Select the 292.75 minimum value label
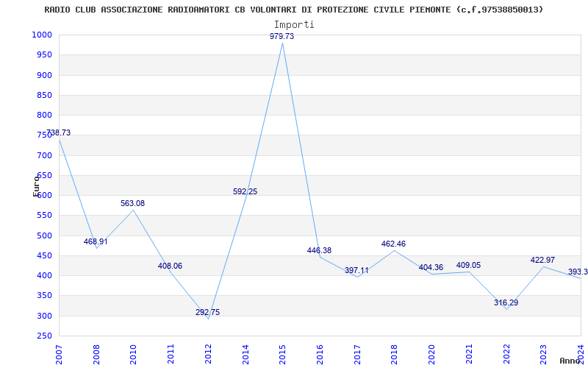This screenshot has width=588, height=368. [207, 312]
